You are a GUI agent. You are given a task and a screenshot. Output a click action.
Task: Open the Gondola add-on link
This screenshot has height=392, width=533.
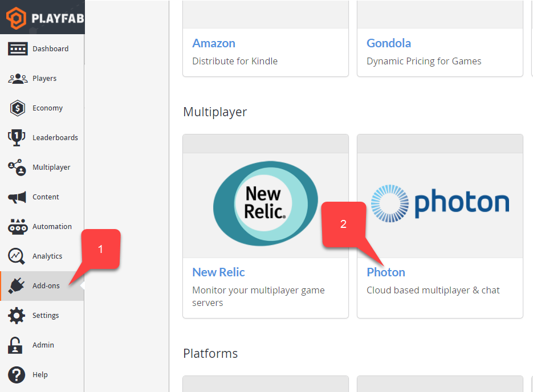pyautogui.click(x=389, y=43)
